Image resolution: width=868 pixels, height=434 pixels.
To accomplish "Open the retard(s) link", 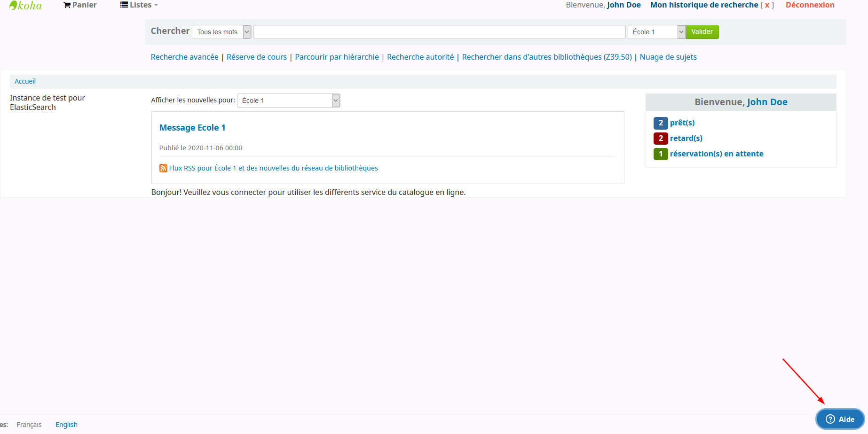I will coord(686,139).
